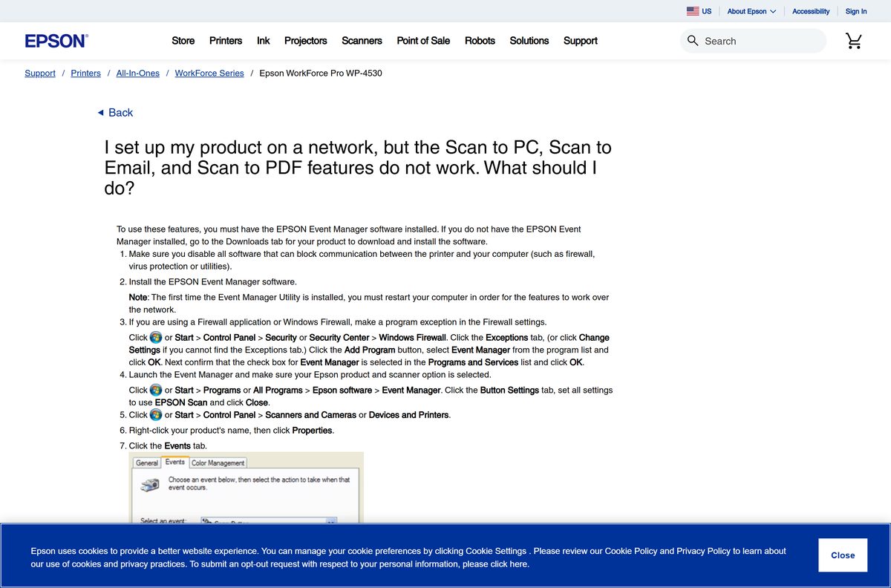
Task: Go to All-In-Ones breadcrumb
Action: [x=138, y=73]
